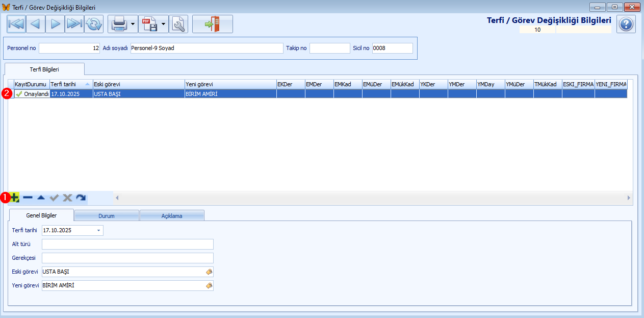This screenshot has width=644, height=318.
Task: Add a new promotion record with plus
Action: (x=15, y=198)
